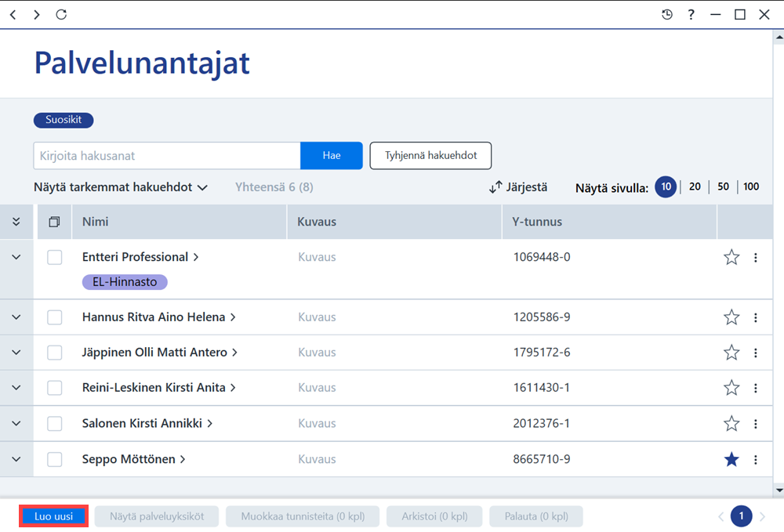The height and width of the screenshot is (532, 784).
Task: Check the box for Hannus Ritva Aino Helena
Action: (55, 317)
